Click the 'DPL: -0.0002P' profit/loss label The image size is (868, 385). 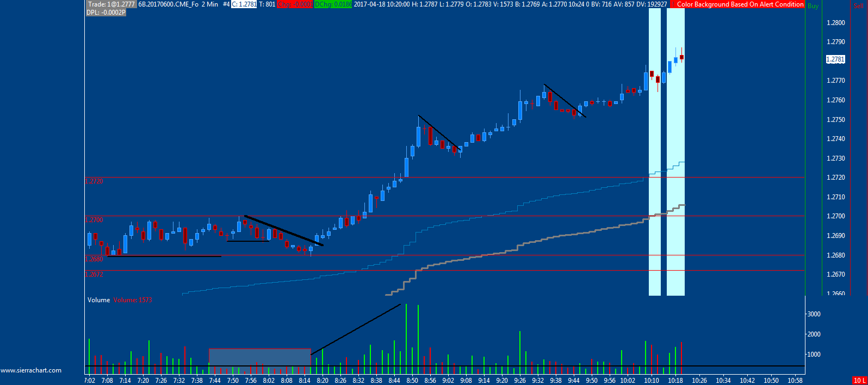click(x=106, y=12)
